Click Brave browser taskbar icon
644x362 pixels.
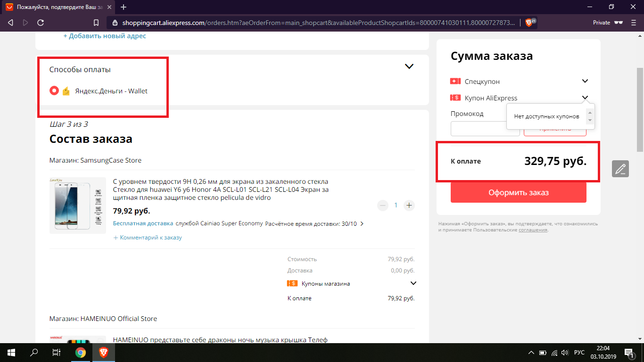pyautogui.click(x=103, y=352)
